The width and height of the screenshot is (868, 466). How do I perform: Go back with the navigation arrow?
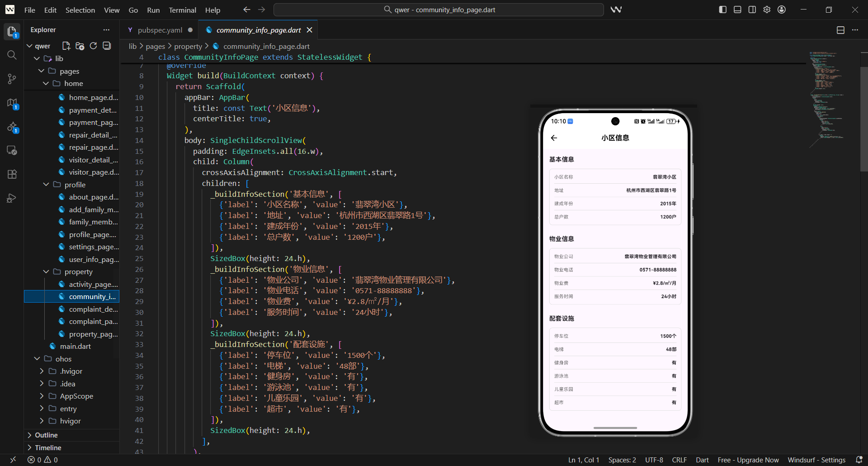[x=246, y=10]
